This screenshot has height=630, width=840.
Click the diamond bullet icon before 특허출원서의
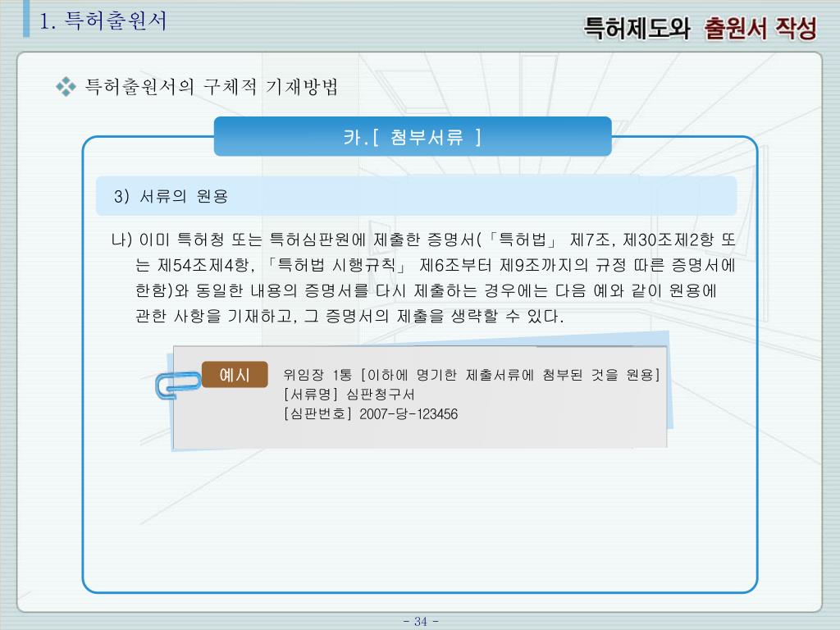(x=66, y=87)
